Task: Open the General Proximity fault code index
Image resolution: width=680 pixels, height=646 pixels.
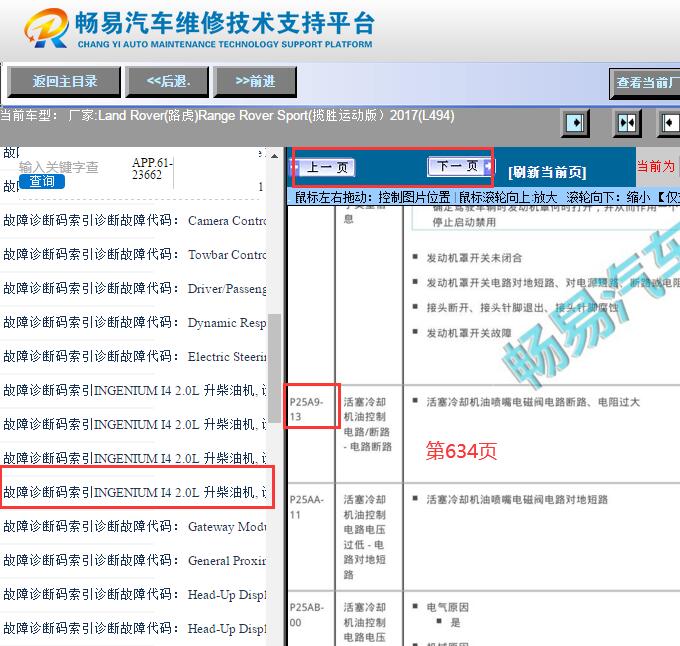Action: [134, 561]
